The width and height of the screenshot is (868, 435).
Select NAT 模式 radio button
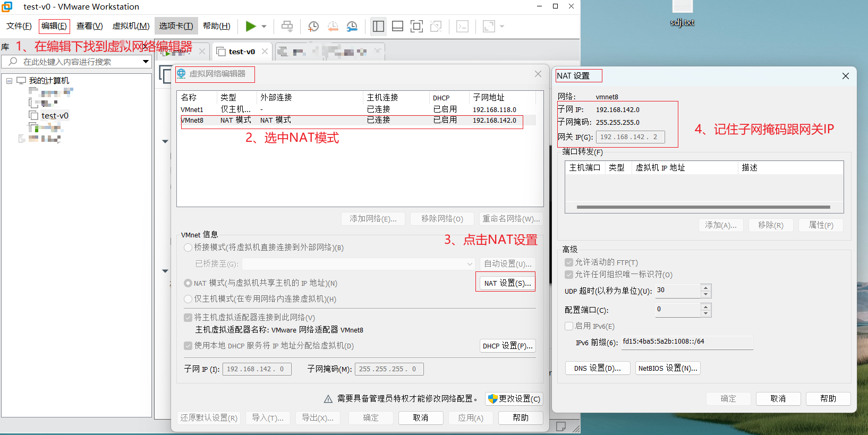188,283
